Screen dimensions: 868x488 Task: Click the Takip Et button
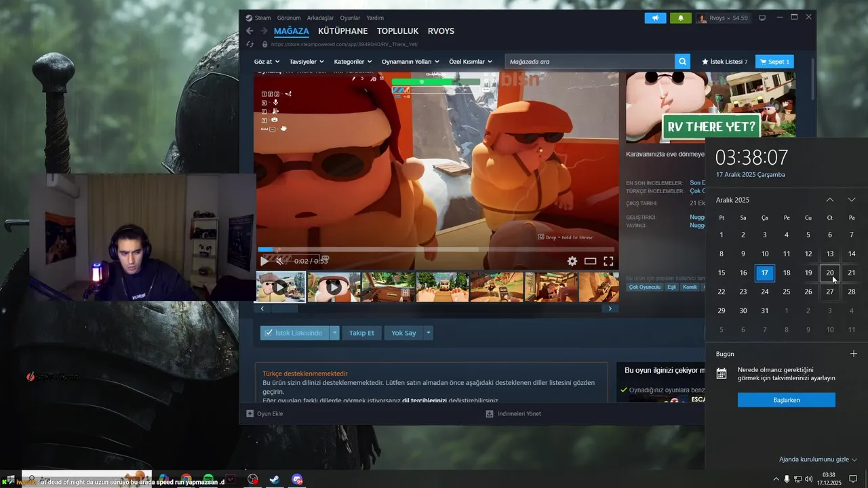click(361, 333)
